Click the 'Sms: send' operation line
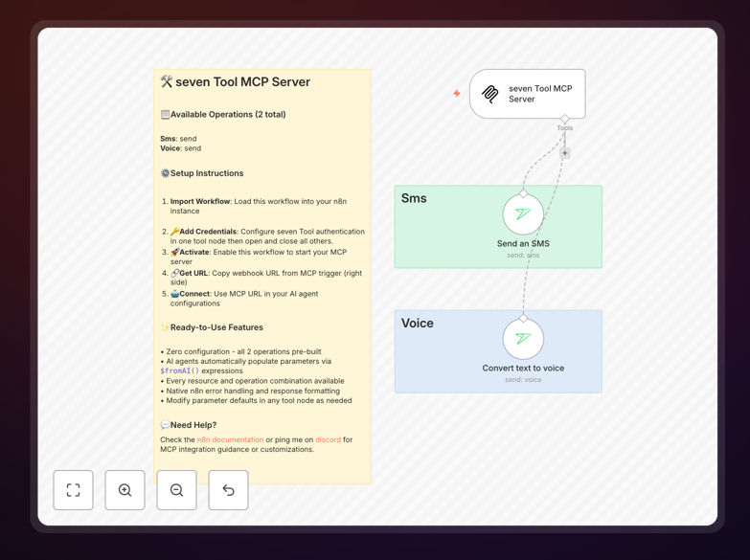Viewport: 750px width, 560px height. pos(178,139)
